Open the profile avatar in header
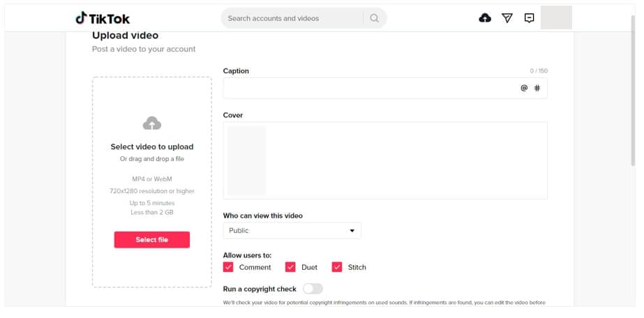This screenshot has width=644, height=318. 556,18
